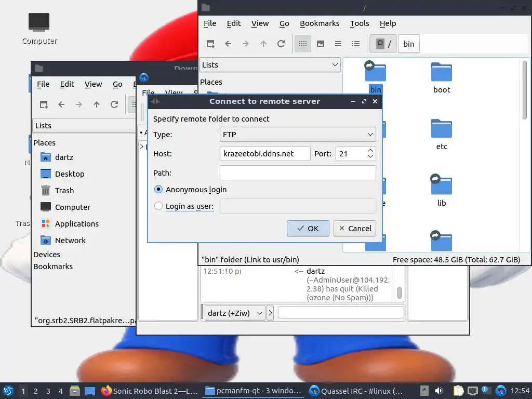Open Go menu in root folder window
532x399 pixels.
pyautogui.click(x=284, y=23)
